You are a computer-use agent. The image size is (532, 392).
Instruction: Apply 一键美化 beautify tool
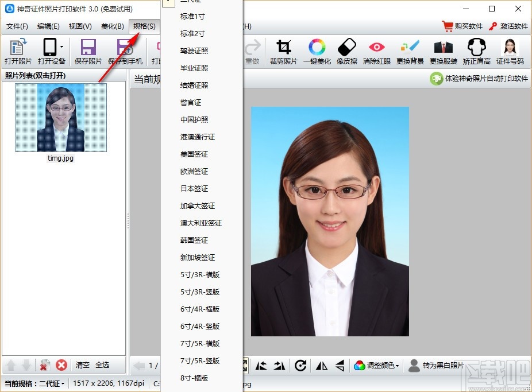317,51
